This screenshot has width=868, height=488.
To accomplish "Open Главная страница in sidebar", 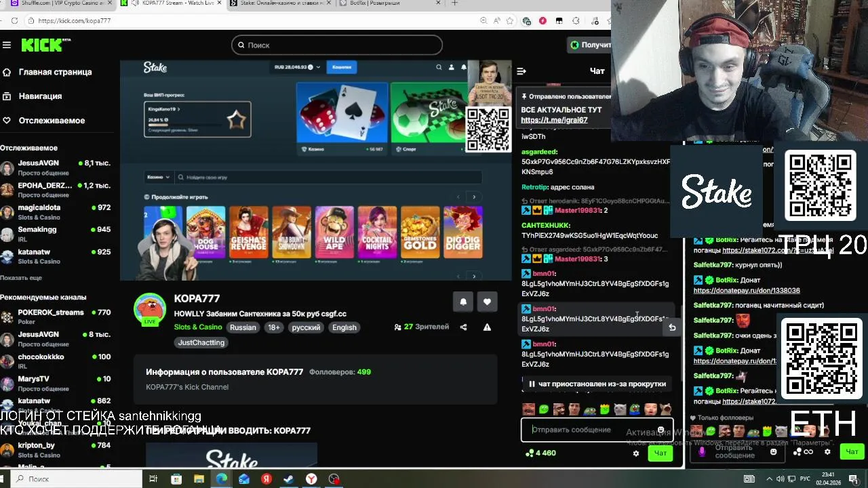I will point(47,72).
